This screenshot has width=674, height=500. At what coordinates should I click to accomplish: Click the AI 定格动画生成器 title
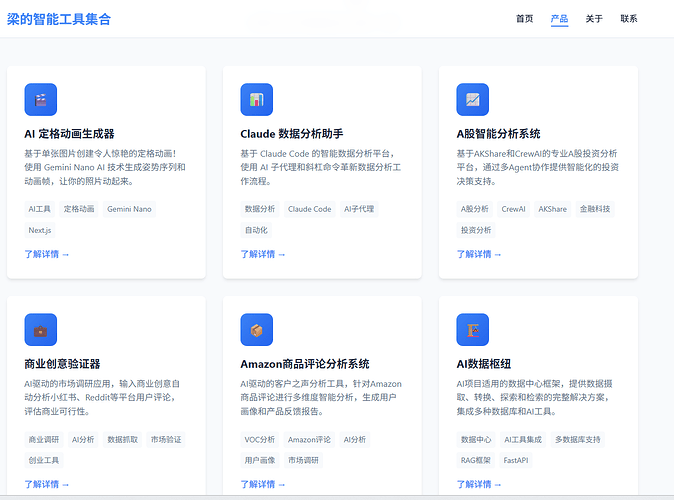[69, 134]
